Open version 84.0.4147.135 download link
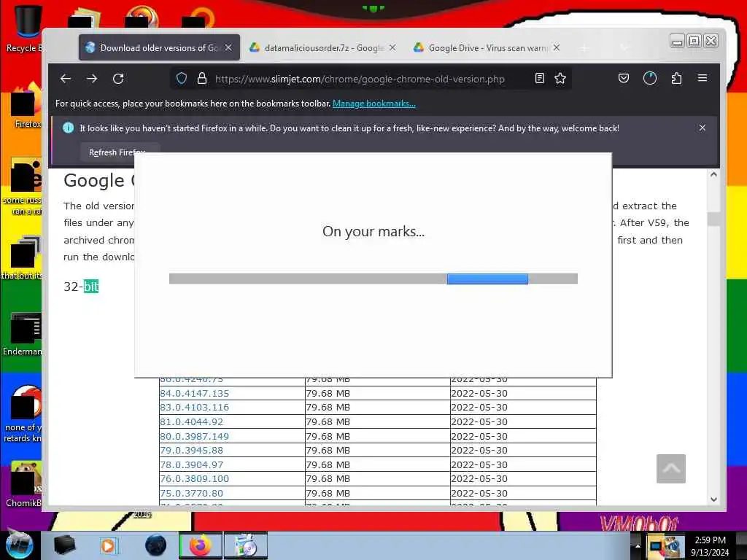747x560 pixels. click(194, 393)
